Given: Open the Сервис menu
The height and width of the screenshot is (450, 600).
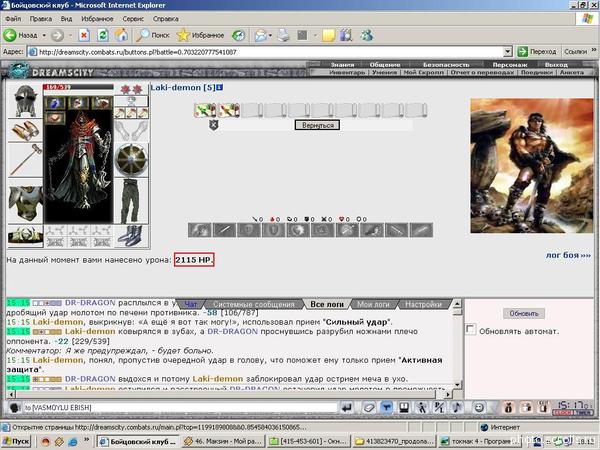Looking at the screenshot, I should click(x=133, y=18).
